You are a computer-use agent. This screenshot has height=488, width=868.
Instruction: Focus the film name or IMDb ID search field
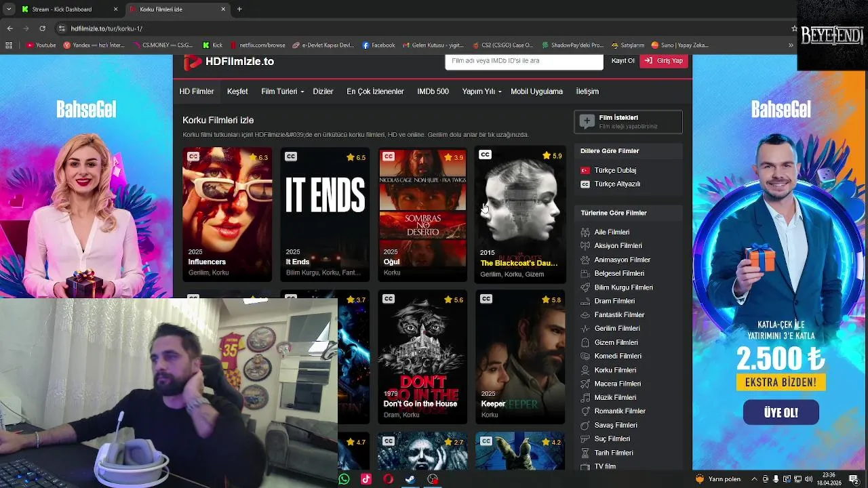click(524, 61)
